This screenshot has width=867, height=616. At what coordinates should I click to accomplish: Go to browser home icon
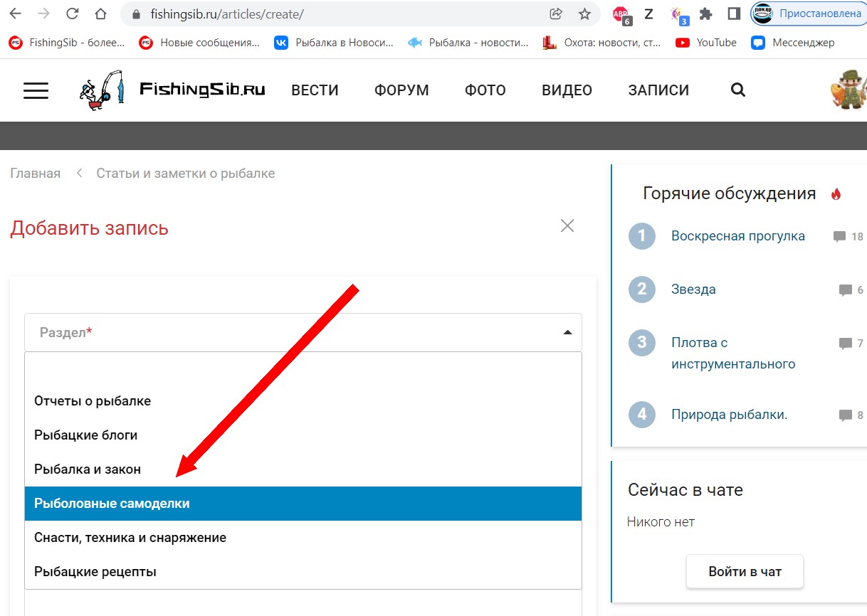click(100, 14)
